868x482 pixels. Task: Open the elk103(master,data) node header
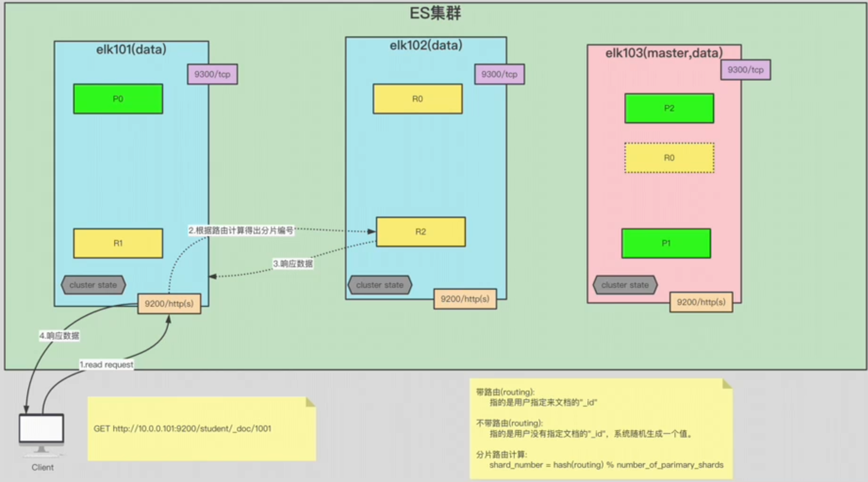664,53
